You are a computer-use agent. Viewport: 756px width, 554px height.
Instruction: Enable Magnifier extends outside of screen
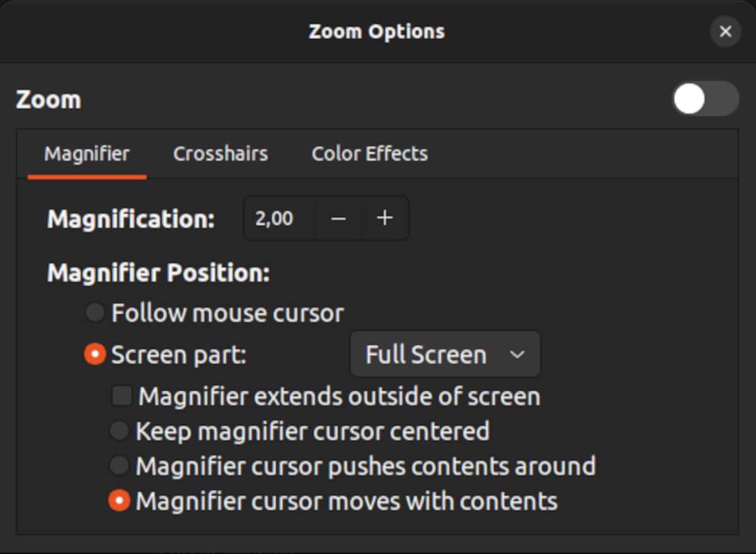[x=122, y=397]
